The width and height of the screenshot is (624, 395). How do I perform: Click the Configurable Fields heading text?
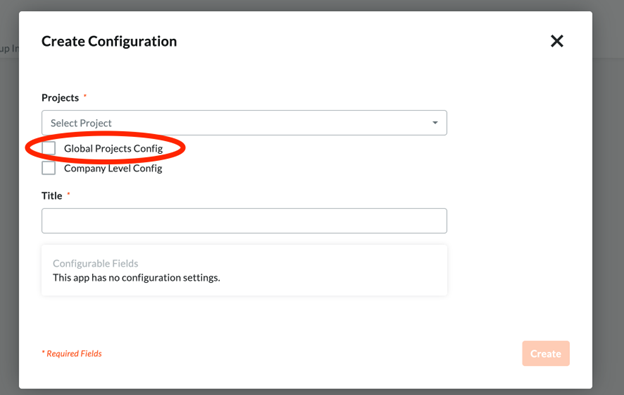click(x=96, y=263)
